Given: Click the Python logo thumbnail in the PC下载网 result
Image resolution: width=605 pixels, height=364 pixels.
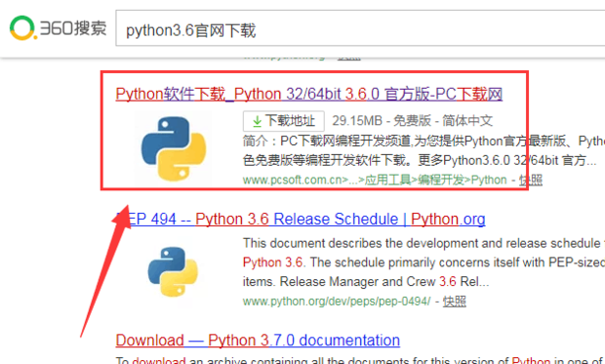Looking at the screenshot, I should pos(173,148).
